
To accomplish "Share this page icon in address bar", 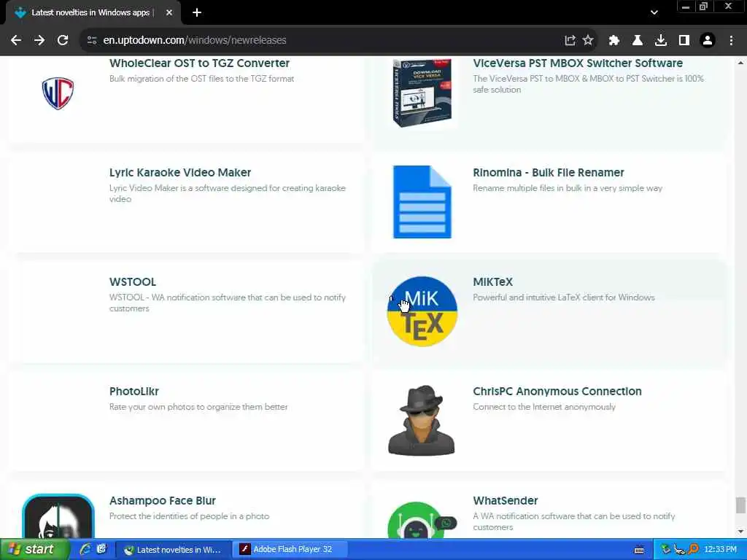I will [570, 41].
